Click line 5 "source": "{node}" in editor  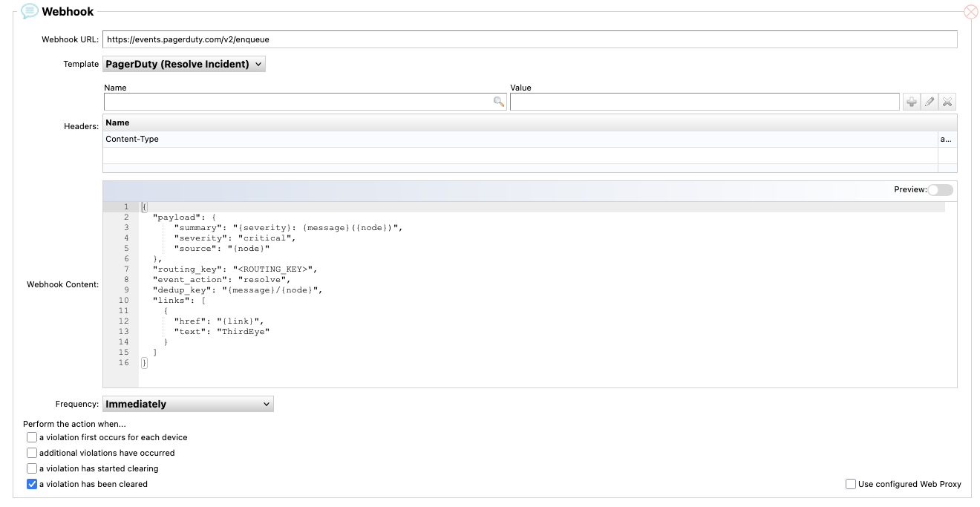point(222,248)
